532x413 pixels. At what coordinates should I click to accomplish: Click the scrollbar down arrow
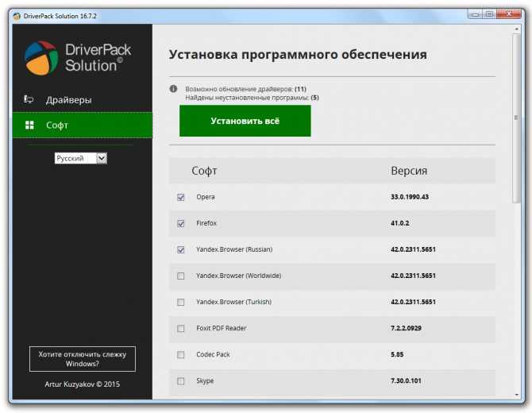tap(516, 395)
